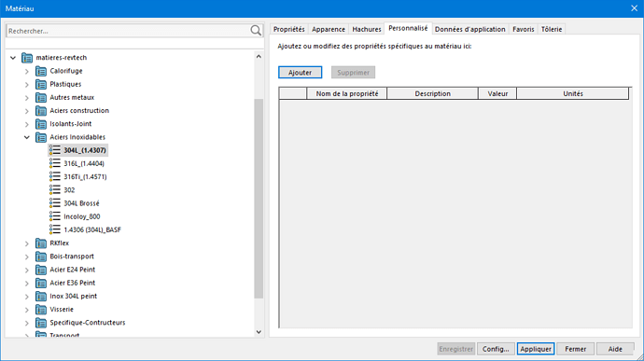Open the Données d'application tab
The image size is (644, 361).
pyautogui.click(x=469, y=29)
